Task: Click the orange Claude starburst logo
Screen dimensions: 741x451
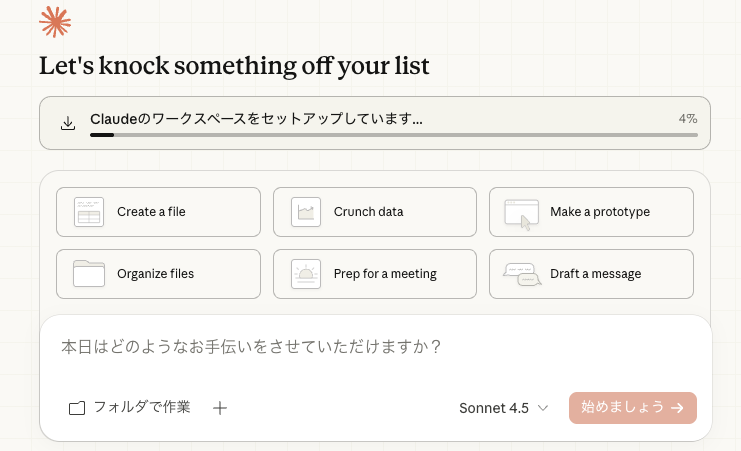Action: pyautogui.click(x=55, y=22)
